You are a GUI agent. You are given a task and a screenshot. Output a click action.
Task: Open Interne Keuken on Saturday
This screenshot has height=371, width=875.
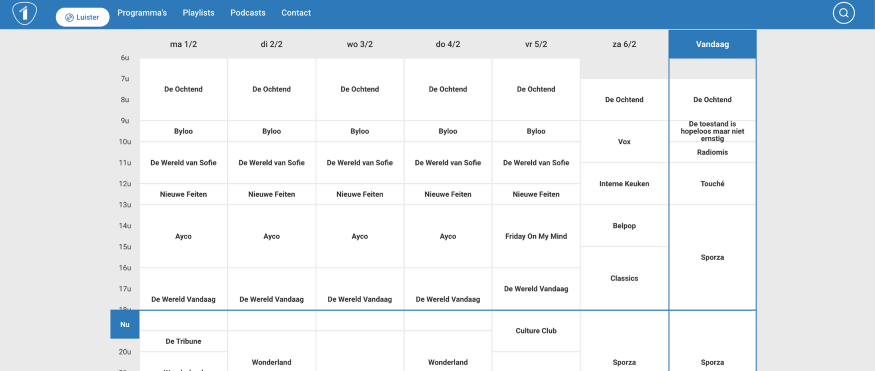[x=624, y=184]
